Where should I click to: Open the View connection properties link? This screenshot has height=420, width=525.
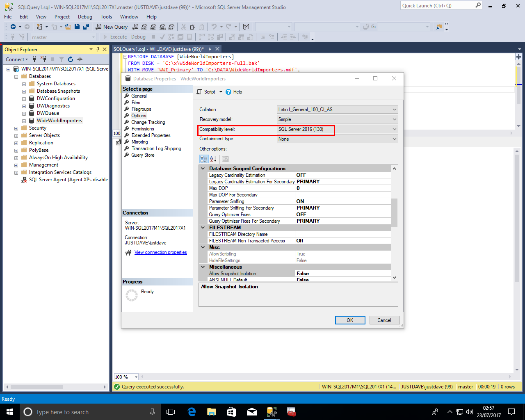pos(160,253)
